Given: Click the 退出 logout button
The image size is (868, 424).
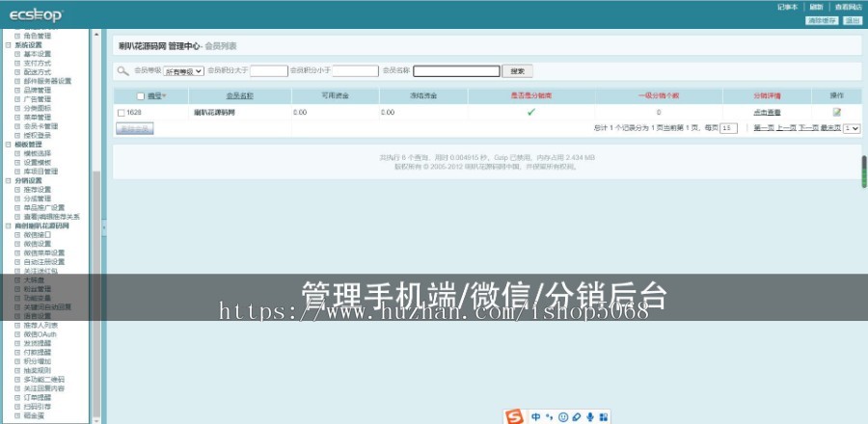Looking at the screenshot, I should click(x=852, y=20).
